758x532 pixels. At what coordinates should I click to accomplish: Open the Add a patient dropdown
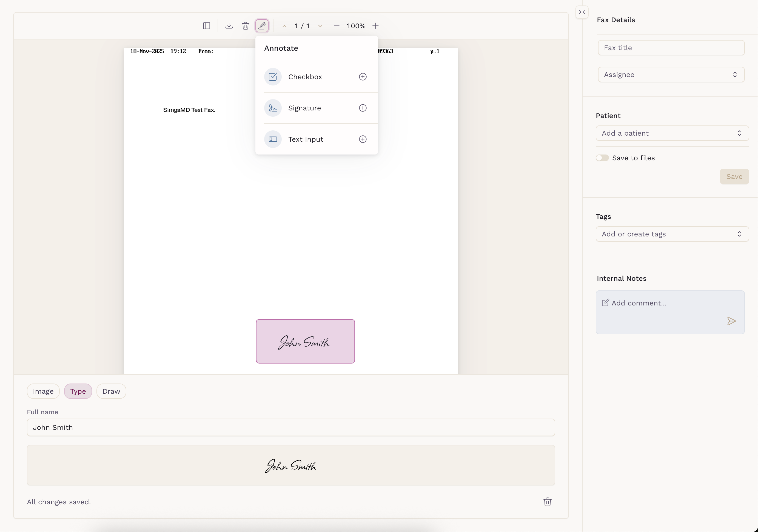tap(672, 133)
